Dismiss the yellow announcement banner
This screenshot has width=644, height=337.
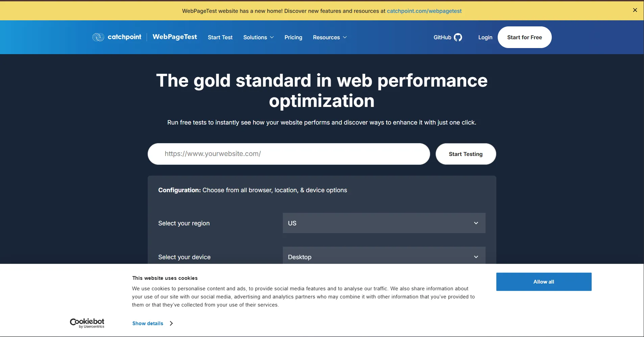635,10
